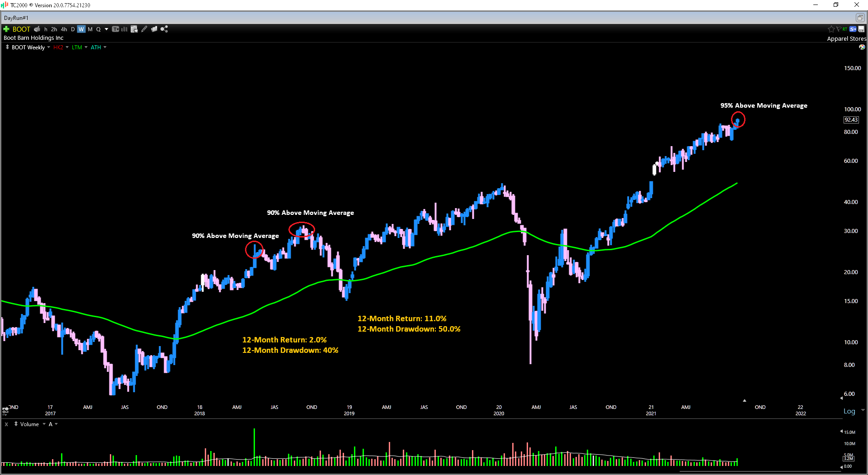Toggle the flag icon
The height and width of the screenshot is (475, 868).
tap(839, 29)
